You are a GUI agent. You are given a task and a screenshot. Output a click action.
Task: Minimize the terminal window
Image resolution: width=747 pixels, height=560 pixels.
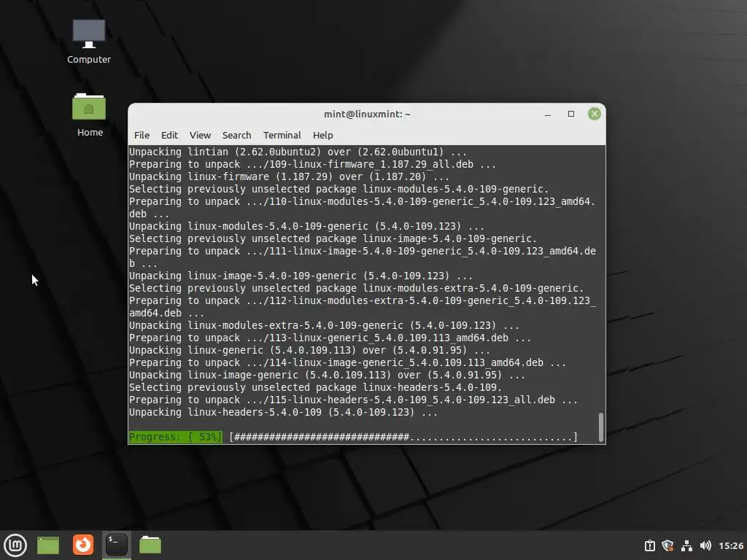point(548,114)
